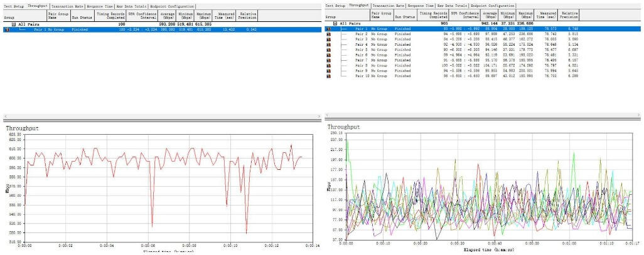Viewport: 644px width, 255px height.
Task: Click Throughput chart title in right window
Action: 343,127
